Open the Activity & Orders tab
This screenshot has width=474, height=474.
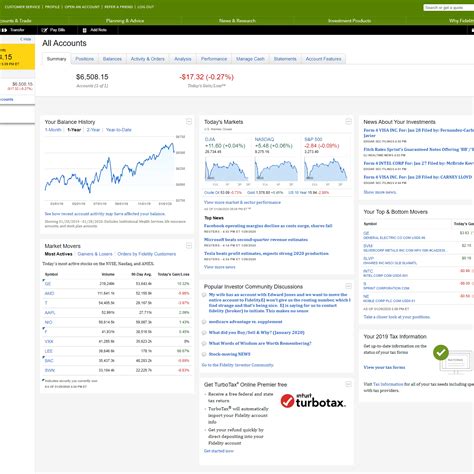[x=147, y=59]
